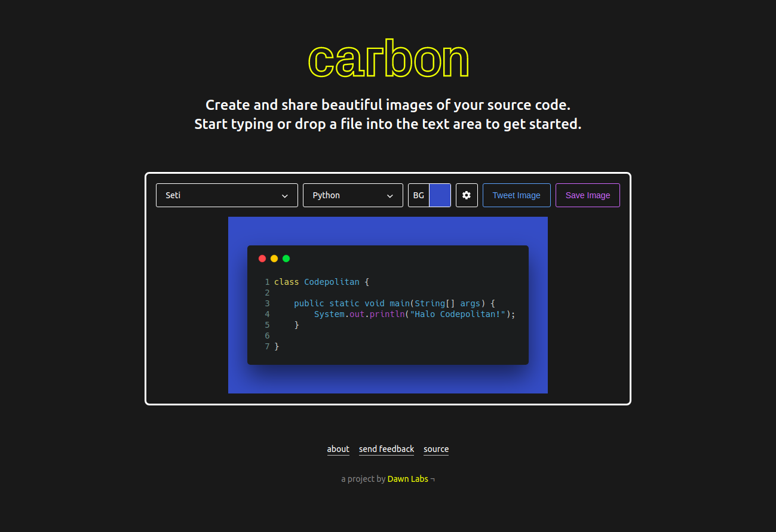Screen dimensions: 776x532
Task: Open the about link
Action: (x=338, y=449)
